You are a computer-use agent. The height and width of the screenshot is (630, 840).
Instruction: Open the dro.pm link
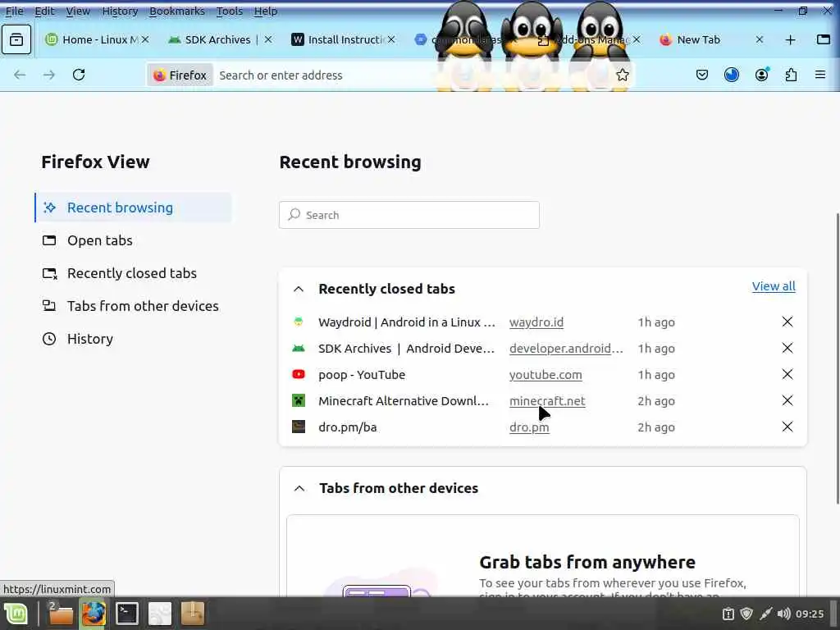(x=529, y=427)
